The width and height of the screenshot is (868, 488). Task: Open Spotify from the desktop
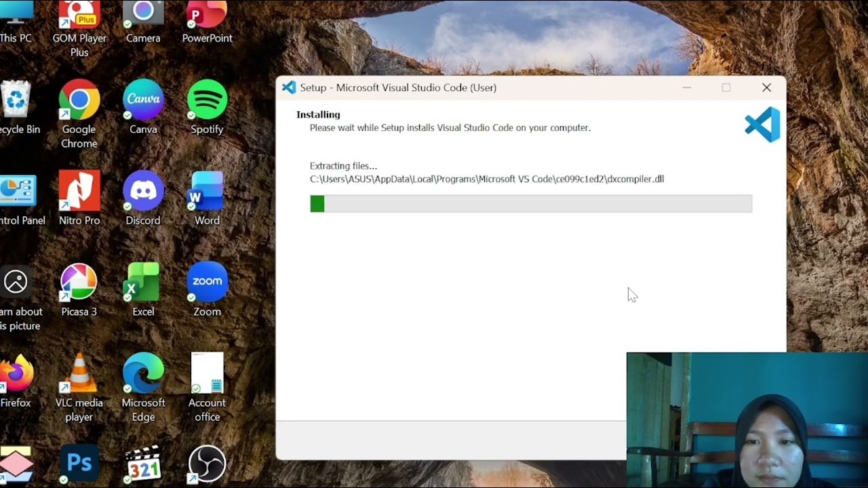tap(207, 106)
